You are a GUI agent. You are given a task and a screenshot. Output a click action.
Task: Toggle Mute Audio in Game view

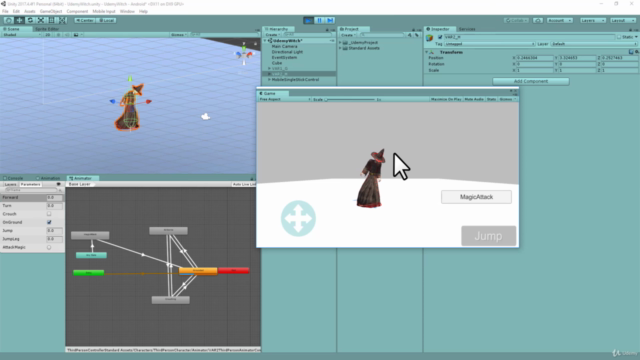(x=474, y=99)
